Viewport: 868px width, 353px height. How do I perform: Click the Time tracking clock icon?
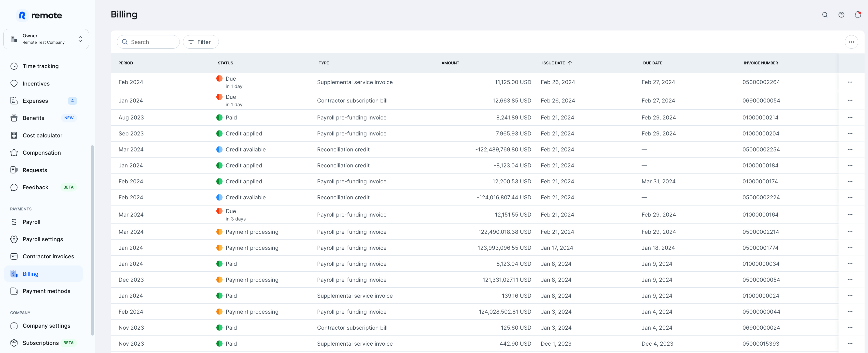(x=14, y=66)
